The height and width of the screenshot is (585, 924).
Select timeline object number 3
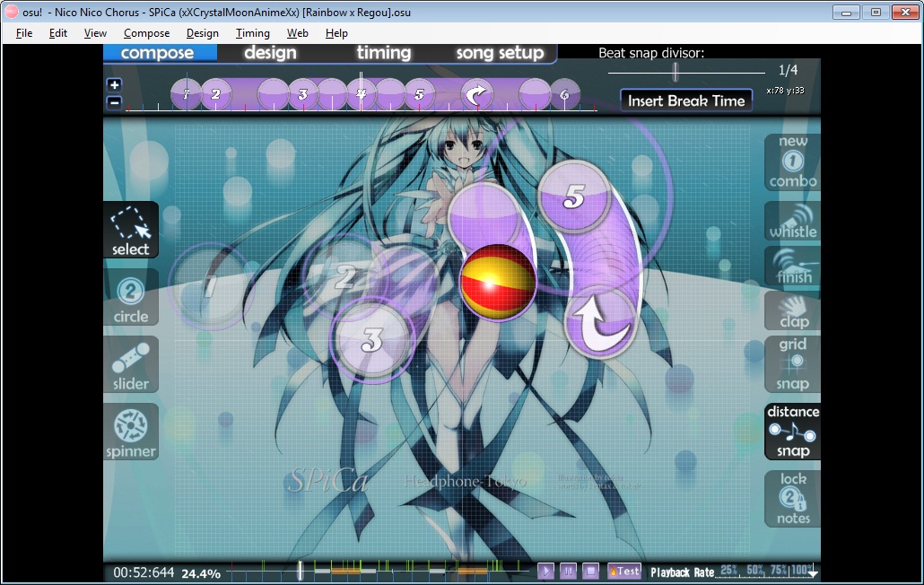[x=302, y=94]
